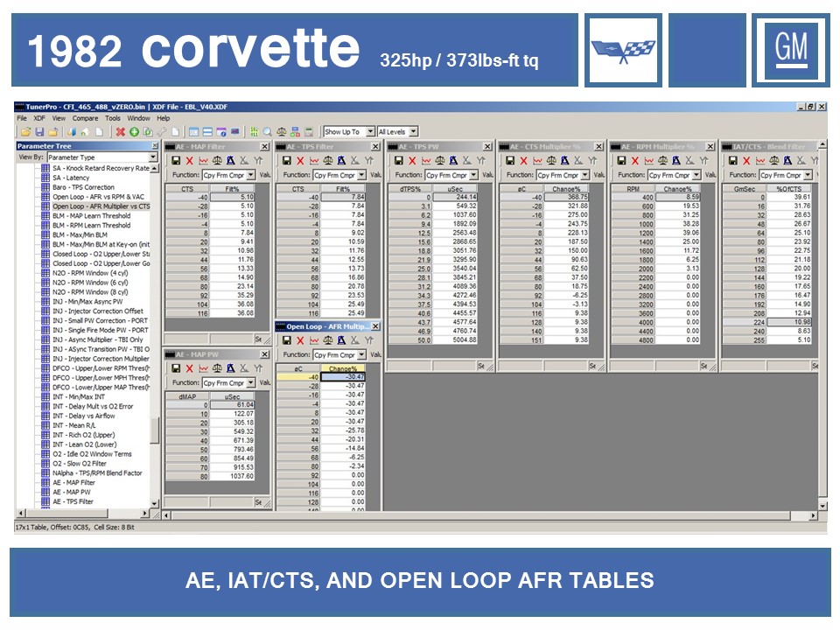
Task: Click save icon in AE - TPS Filter window
Action: 287,161
